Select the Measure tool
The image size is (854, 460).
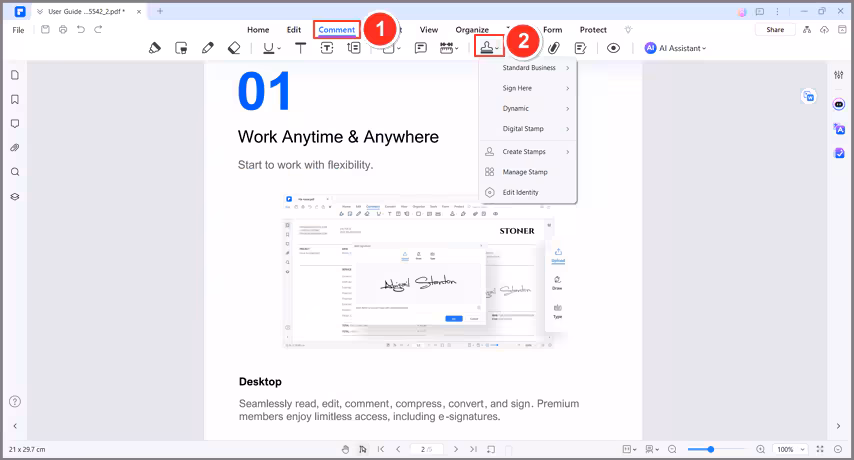coord(447,48)
